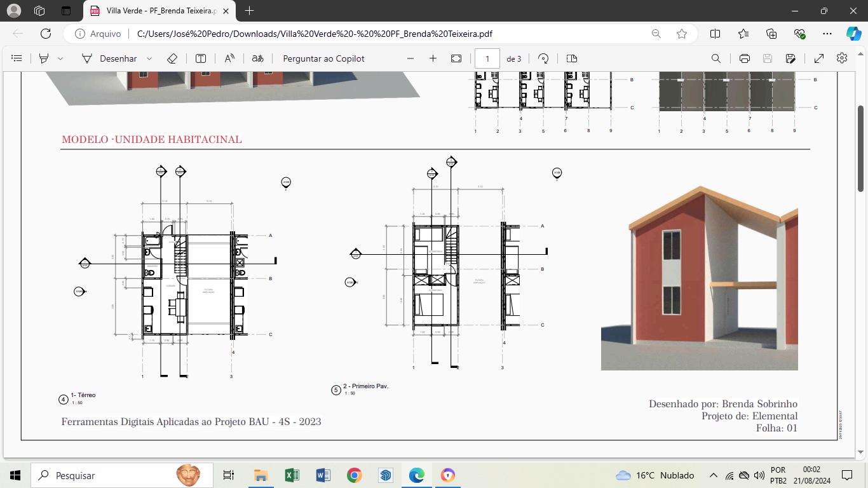The image size is (868, 488).
Task: Click the 3D house render image
Action: click(699, 278)
